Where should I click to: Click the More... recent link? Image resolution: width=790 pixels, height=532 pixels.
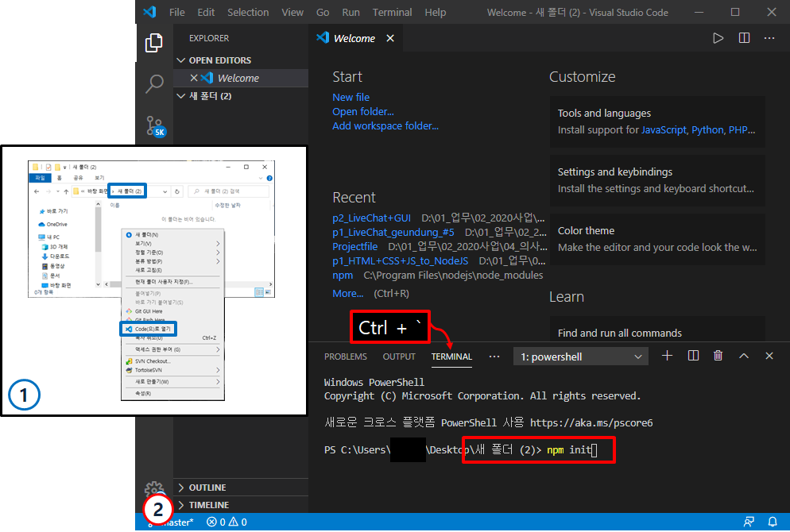[347, 294]
